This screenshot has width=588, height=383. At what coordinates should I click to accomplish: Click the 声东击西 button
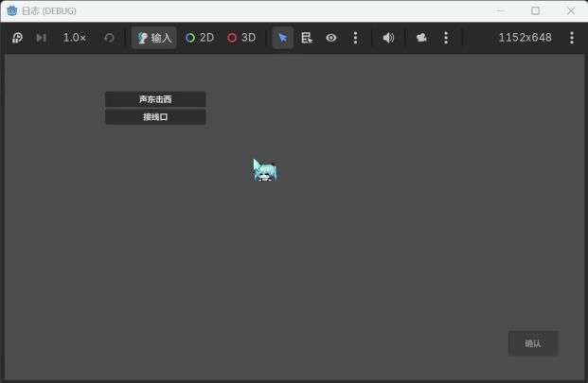155,99
